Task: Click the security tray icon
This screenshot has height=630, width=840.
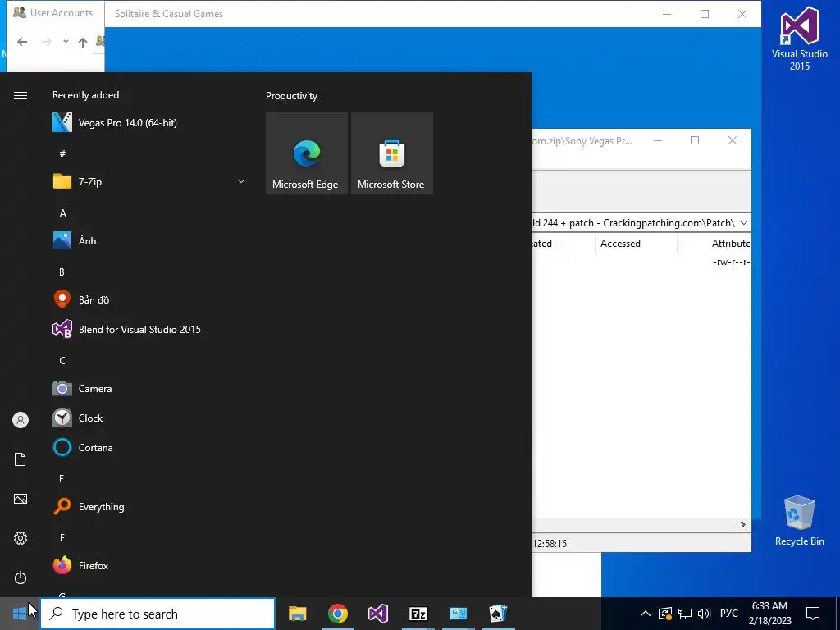Action: coord(664,614)
